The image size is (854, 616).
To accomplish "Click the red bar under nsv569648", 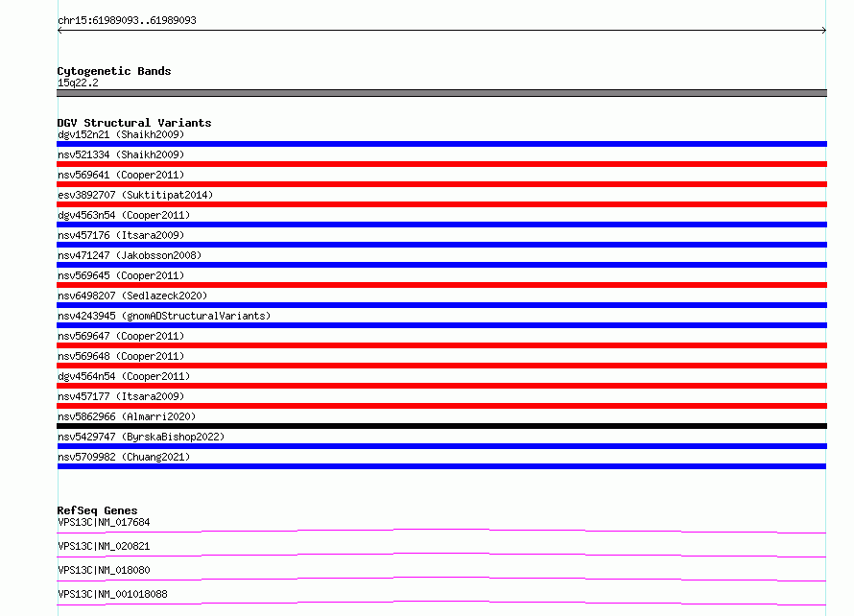I will click(441, 366).
